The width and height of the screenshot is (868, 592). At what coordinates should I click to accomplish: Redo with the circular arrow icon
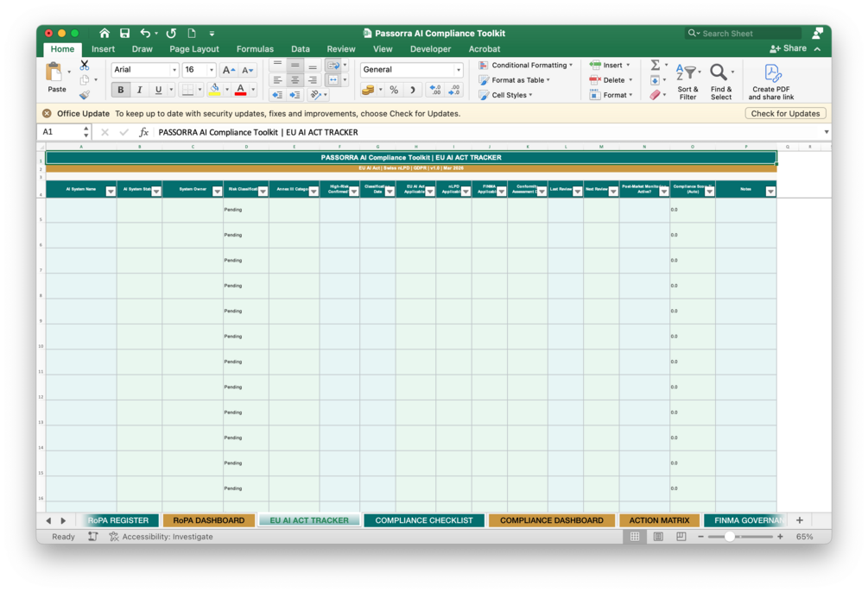pos(171,33)
